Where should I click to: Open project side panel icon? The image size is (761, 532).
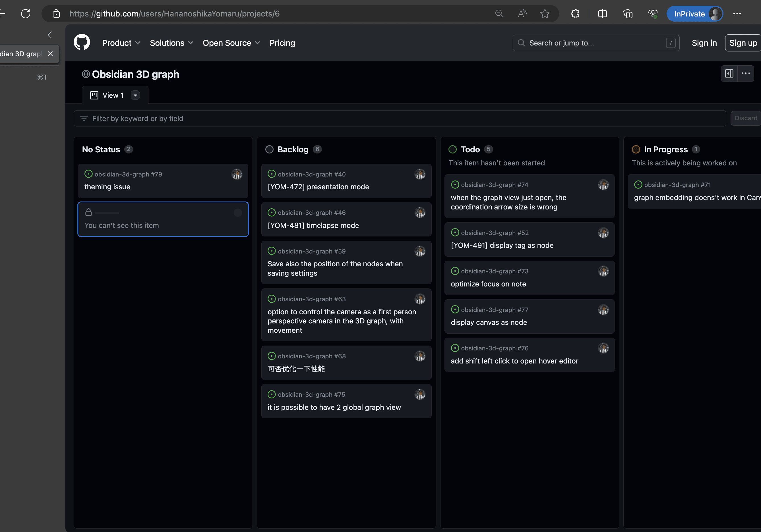pyautogui.click(x=729, y=74)
